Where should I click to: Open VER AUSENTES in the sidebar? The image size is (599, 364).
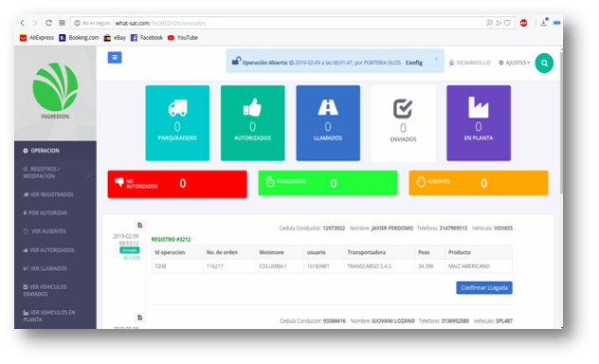coord(55,231)
